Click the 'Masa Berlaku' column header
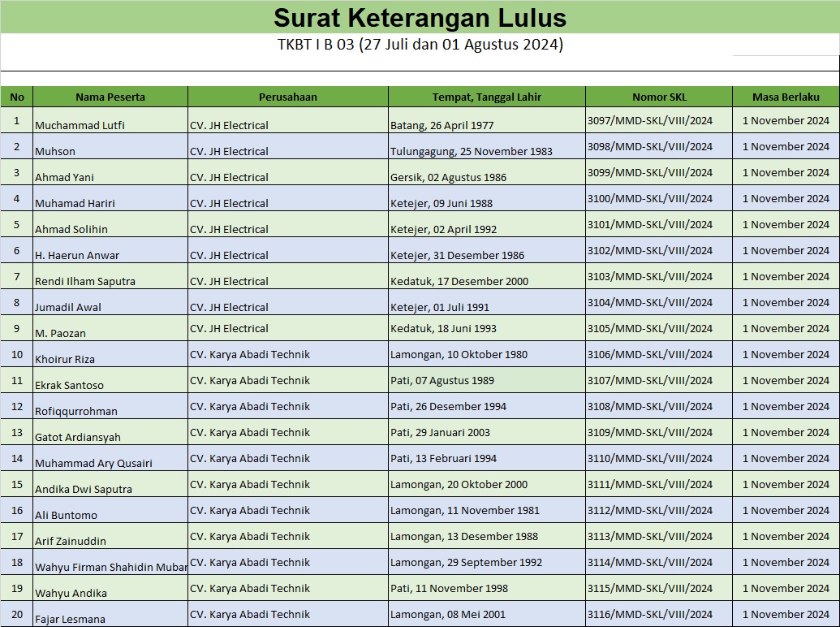This screenshot has width=840, height=627. [786, 97]
